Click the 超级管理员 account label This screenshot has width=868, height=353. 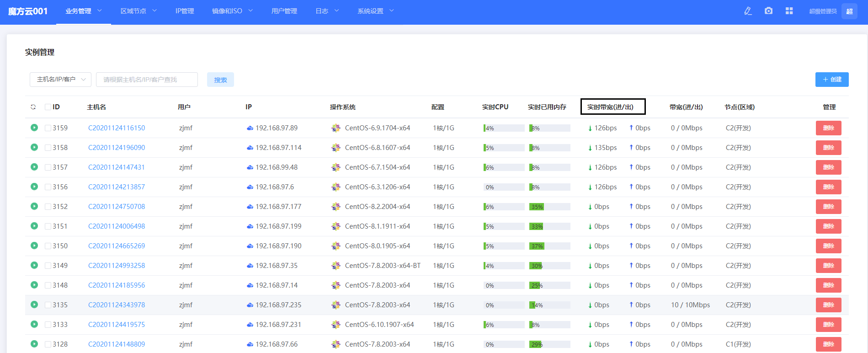pos(823,11)
